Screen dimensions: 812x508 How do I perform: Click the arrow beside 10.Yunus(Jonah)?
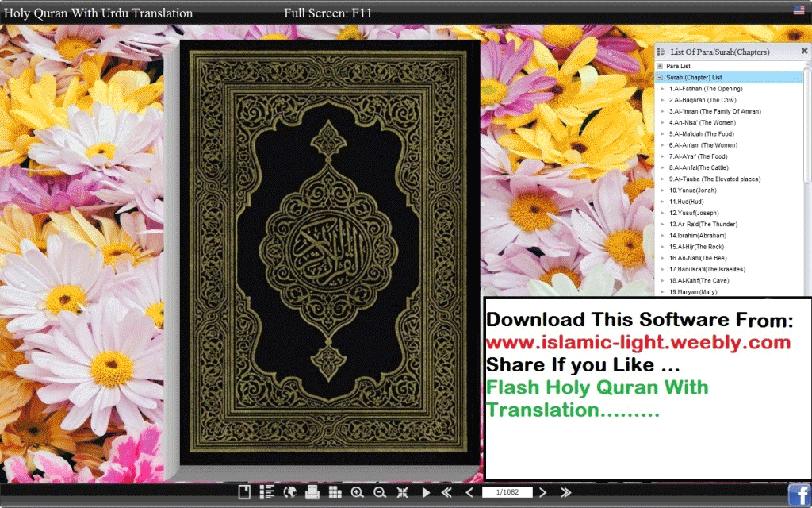663,190
